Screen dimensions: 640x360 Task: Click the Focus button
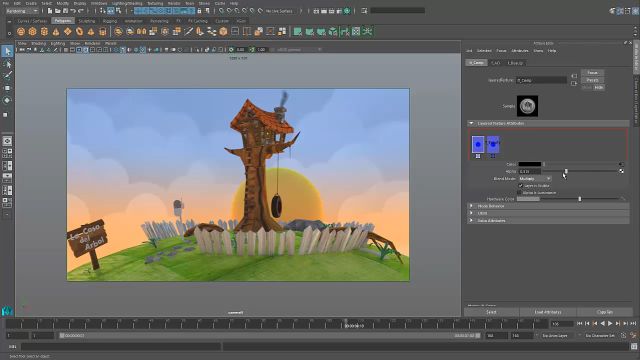click(592, 73)
